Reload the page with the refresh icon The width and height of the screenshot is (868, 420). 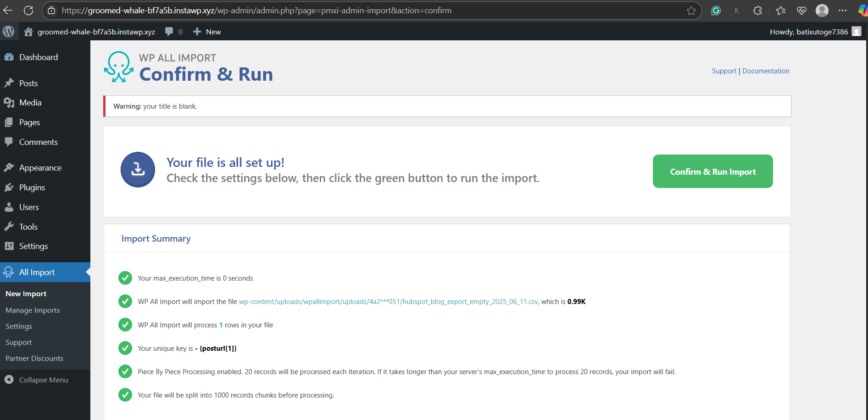28,10
